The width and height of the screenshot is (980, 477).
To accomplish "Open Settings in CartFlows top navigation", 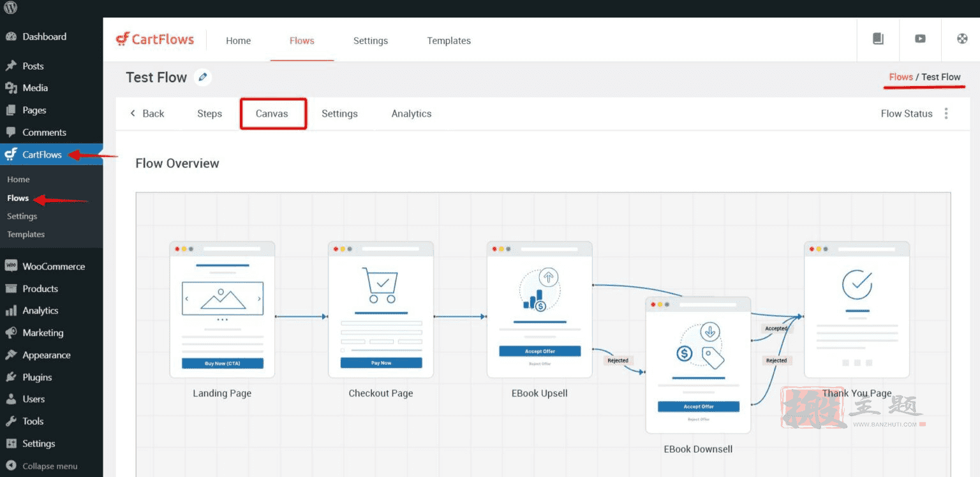I will [371, 40].
